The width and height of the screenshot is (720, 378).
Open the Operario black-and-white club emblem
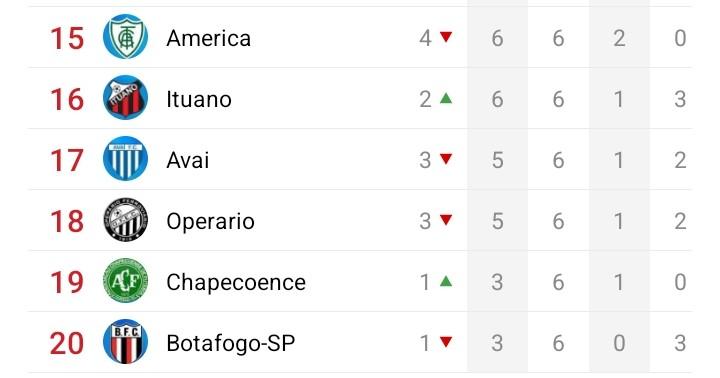(125, 220)
